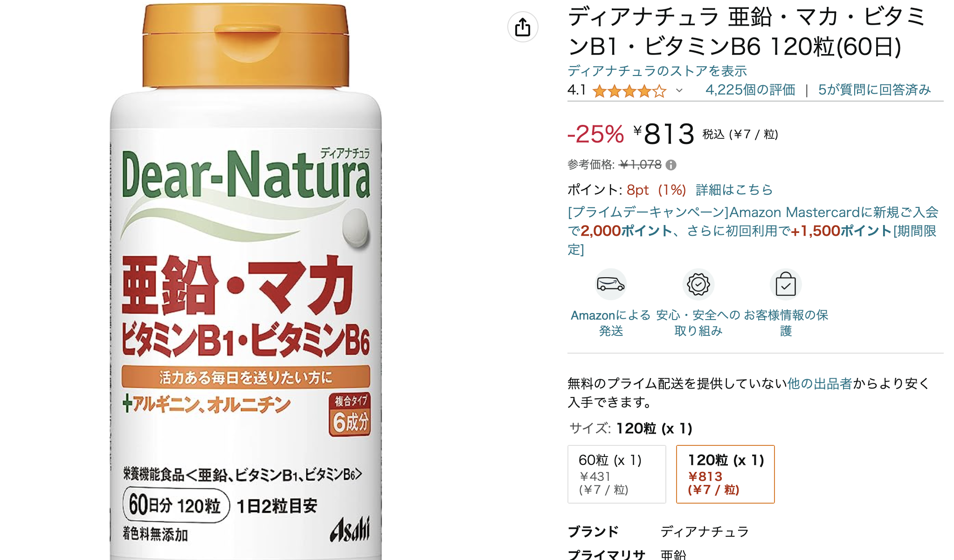Click the 4.1 rating number
The width and height of the screenshot is (954, 560).
click(577, 90)
